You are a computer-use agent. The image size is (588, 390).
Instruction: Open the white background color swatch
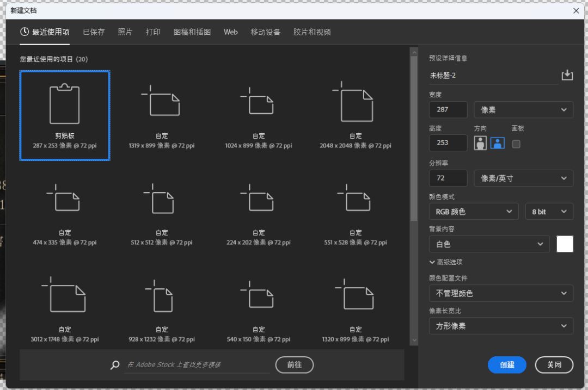(x=565, y=244)
